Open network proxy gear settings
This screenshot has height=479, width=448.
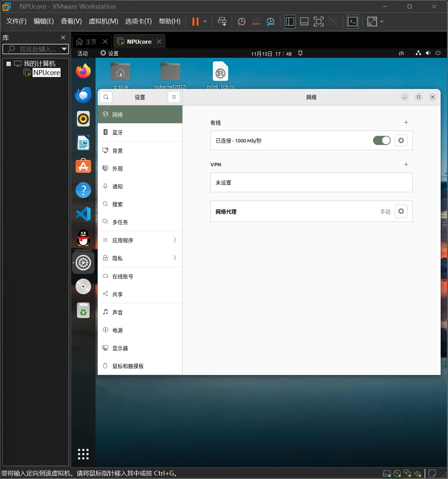coord(401,211)
